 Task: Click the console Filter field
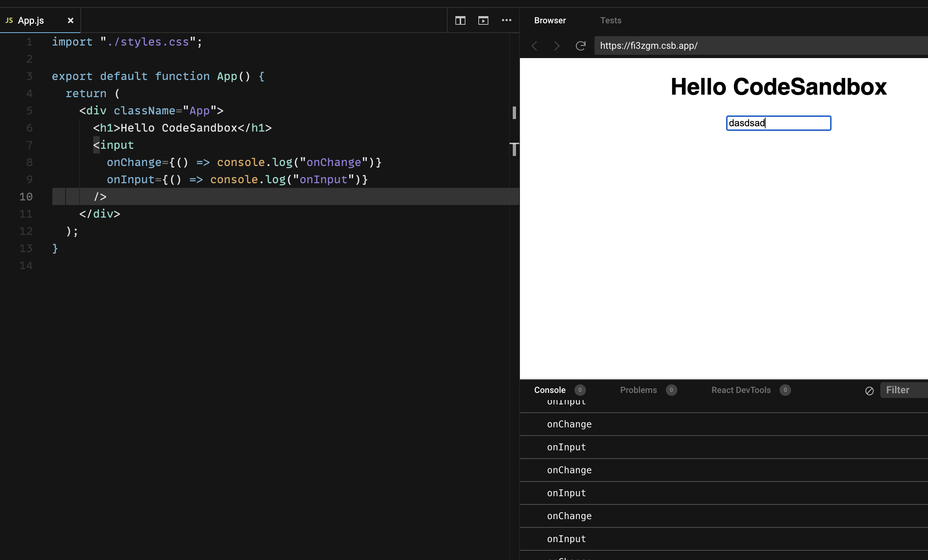pos(904,390)
